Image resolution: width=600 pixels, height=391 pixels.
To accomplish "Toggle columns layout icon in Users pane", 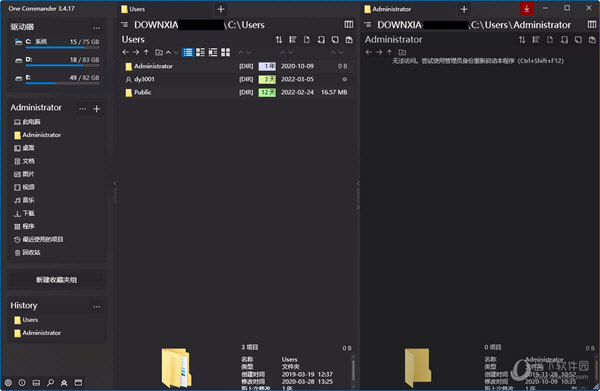I will [349, 24].
